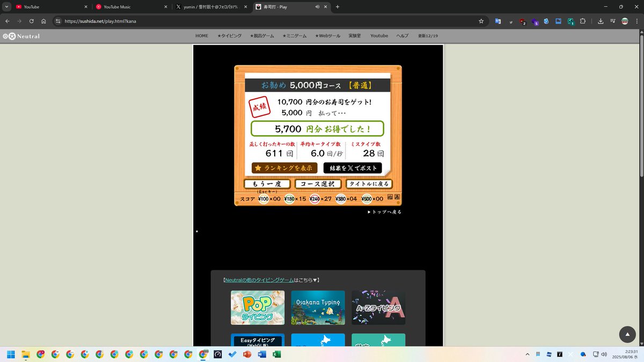Open network status icon in system tray
Viewport: 644px width, 362px height.
tap(595, 354)
